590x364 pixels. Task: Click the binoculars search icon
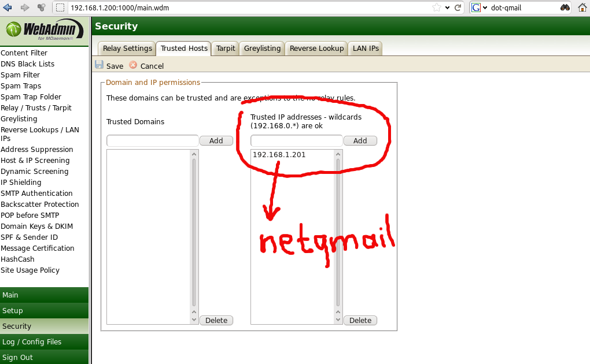[x=565, y=8]
